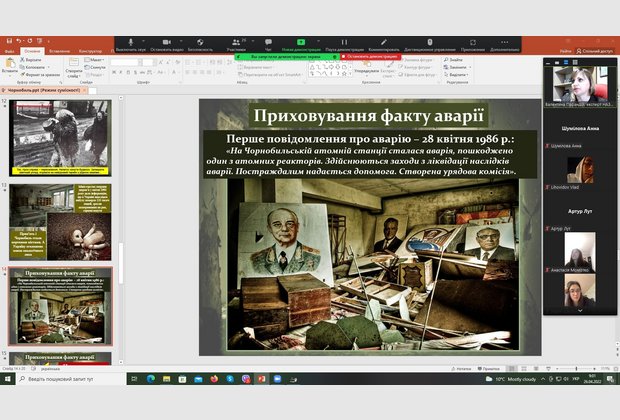Open the Zoom participants list
620x420 pixels.
point(236,43)
